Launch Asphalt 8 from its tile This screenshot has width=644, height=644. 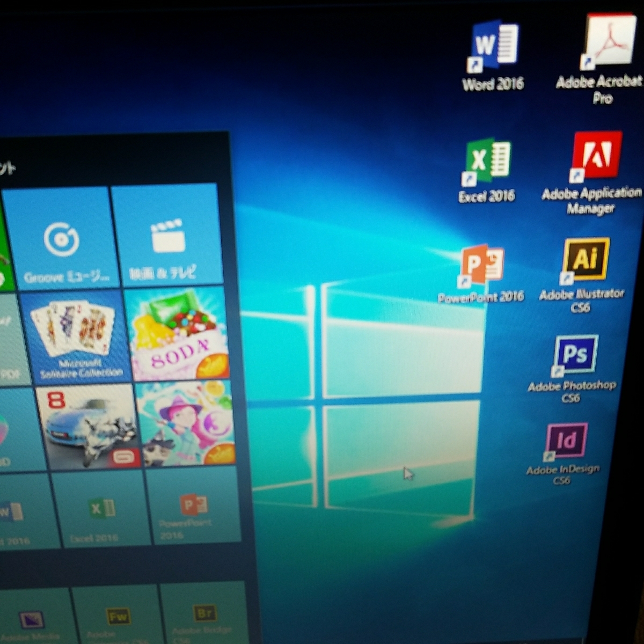coord(89,424)
